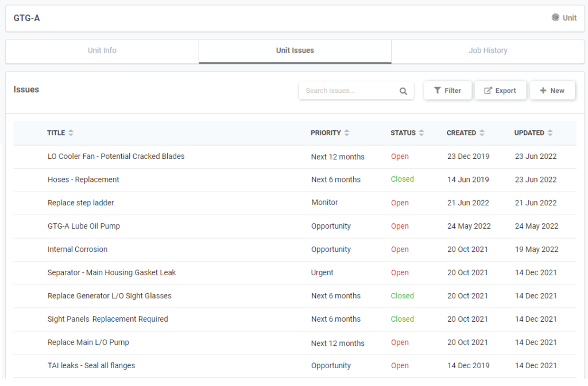The image size is (588, 386).
Task: Open GTG-A Lube Oil Pump issue
Action: click(x=84, y=226)
